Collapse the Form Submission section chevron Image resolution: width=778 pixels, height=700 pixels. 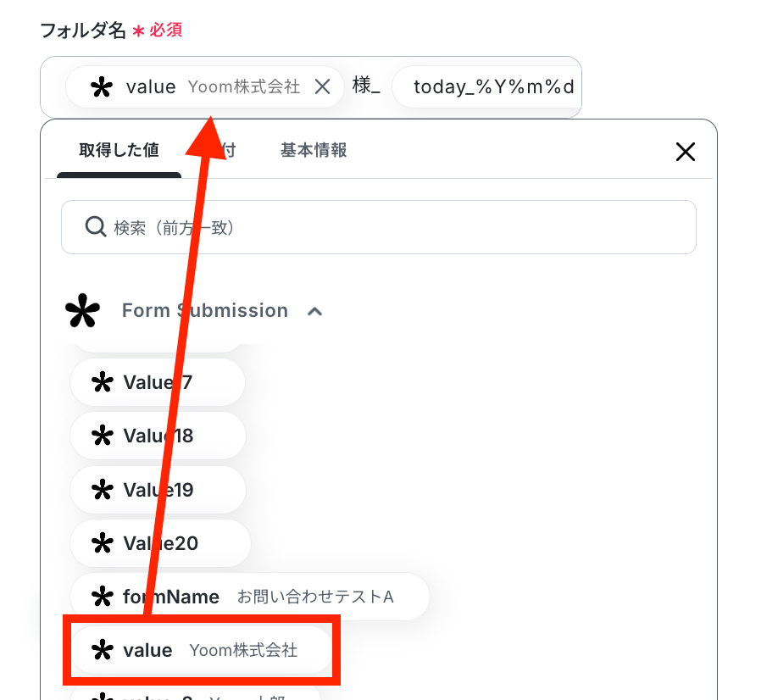click(314, 311)
